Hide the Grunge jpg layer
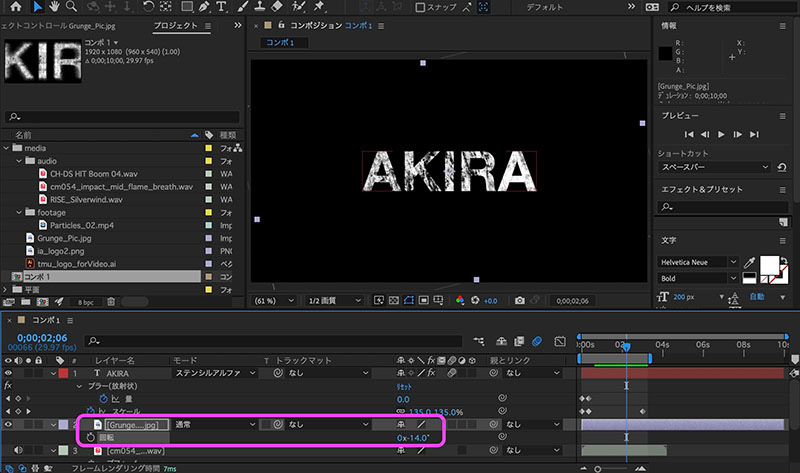 click(x=8, y=424)
